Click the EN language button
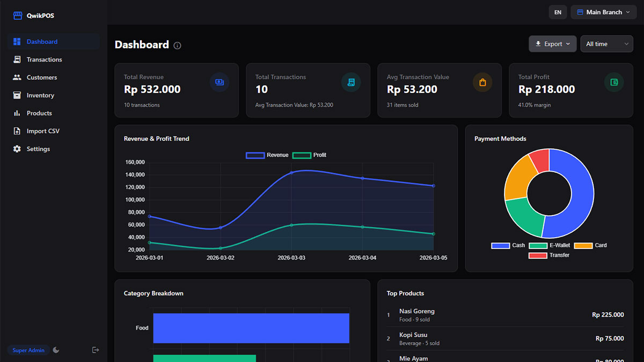Screen dimensions: 644x362 558,12
